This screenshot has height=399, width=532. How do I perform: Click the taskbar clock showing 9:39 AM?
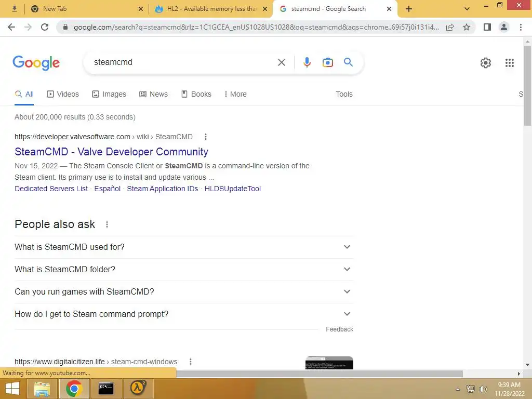pyautogui.click(x=509, y=389)
